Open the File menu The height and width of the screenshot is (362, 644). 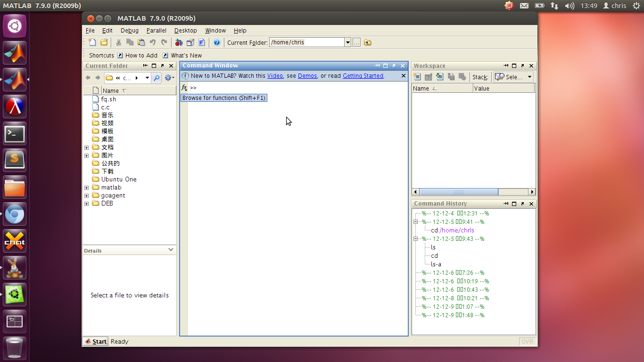[x=90, y=31]
